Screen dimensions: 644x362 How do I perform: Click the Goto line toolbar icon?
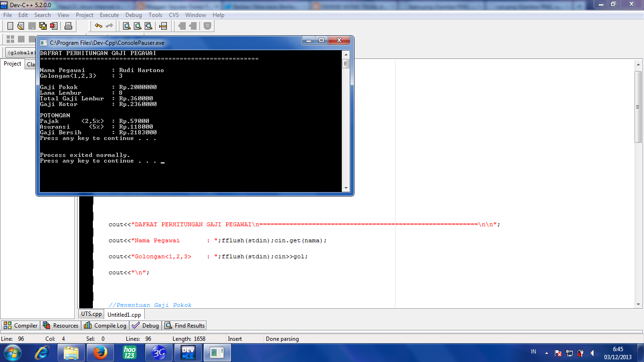tap(163, 26)
